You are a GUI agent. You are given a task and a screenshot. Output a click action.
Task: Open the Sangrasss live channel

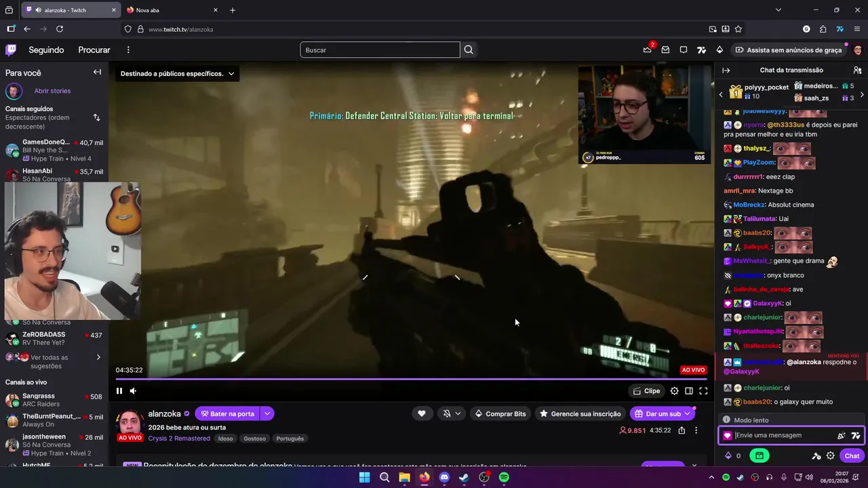coord(54,400)
